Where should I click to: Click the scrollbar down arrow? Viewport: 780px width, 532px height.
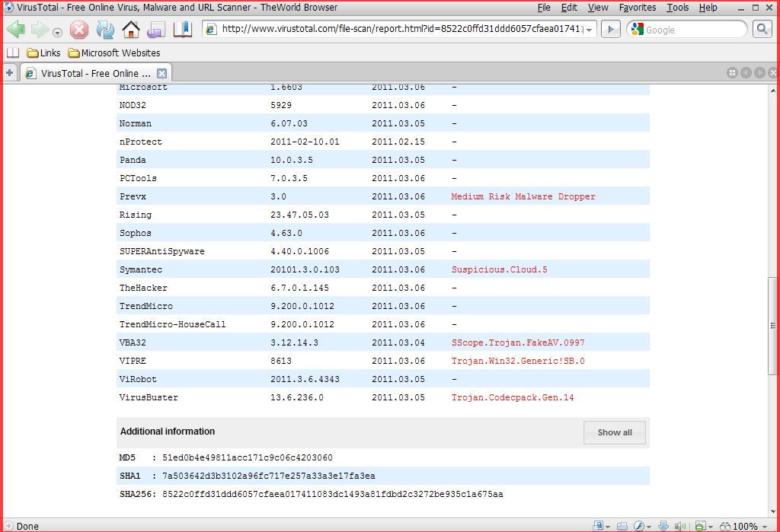click(772, 511)
